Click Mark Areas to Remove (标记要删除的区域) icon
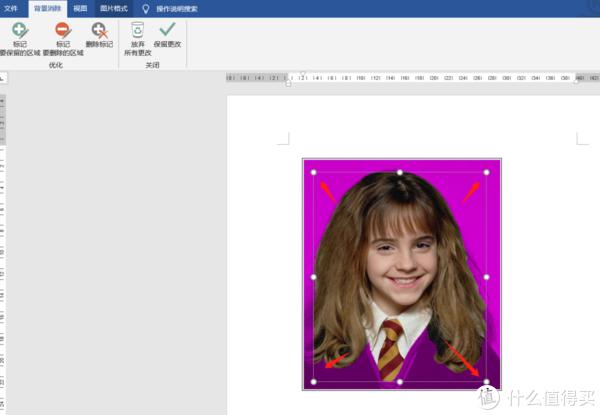The image size is (600, 415). tap(63, 30)
